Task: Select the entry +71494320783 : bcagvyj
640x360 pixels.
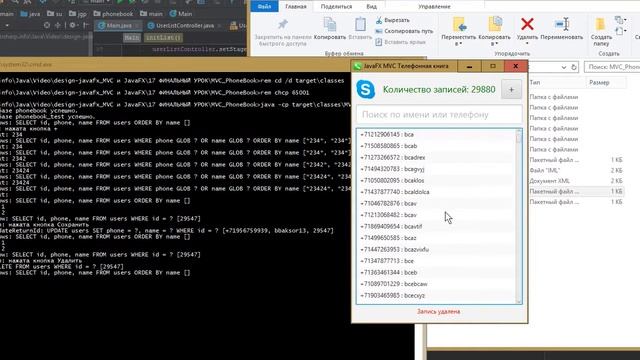Action: [436, 169]
